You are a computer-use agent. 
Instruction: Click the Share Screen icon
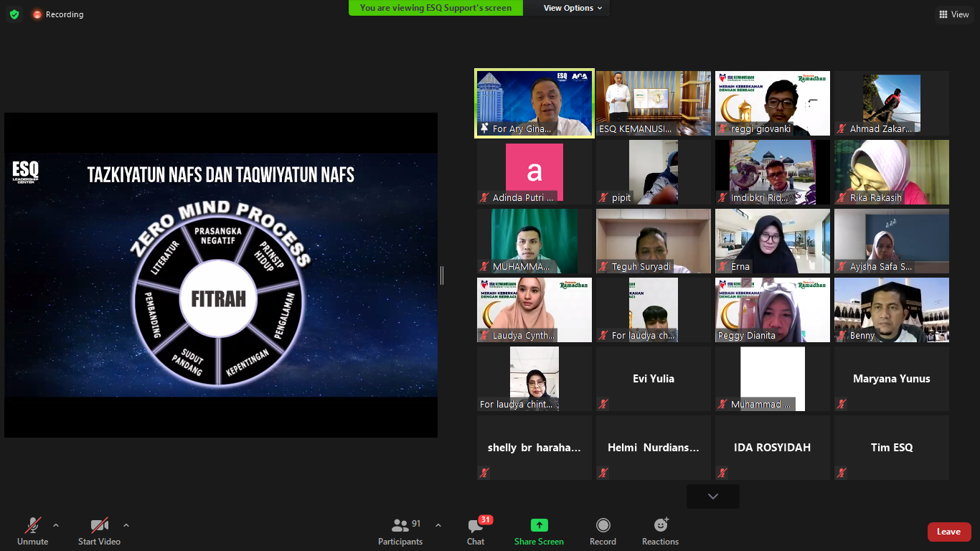pos(539,526)
